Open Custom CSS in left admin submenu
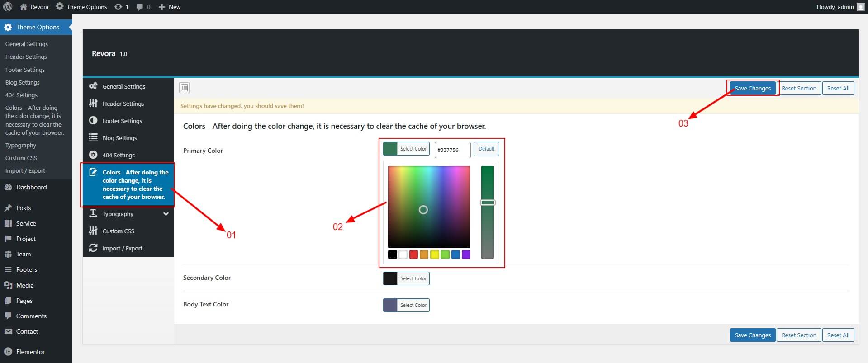Screen dimensions: 868x363 click(x=21, y=158)
